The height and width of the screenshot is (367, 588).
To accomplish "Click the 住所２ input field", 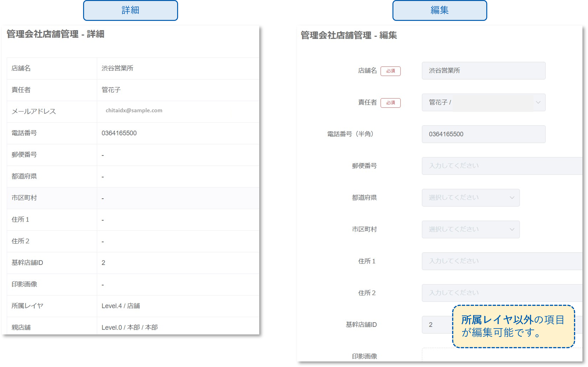I will coord(502,293).
